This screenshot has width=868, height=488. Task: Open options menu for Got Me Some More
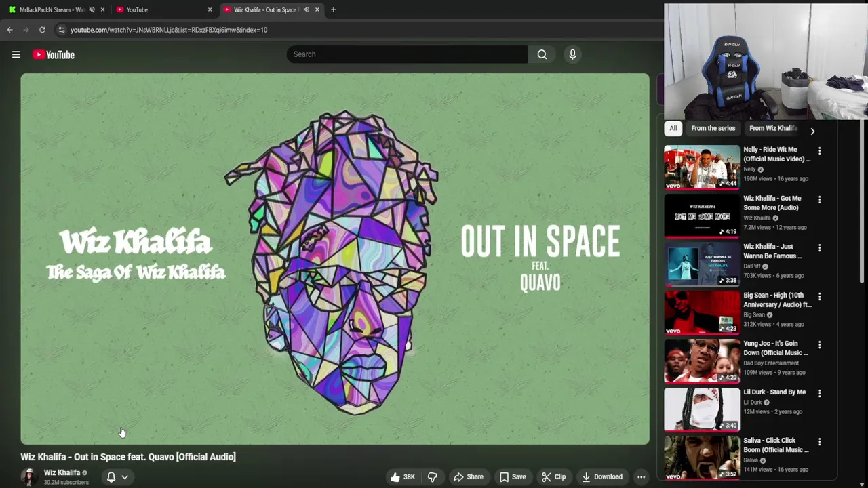point(819,200)
